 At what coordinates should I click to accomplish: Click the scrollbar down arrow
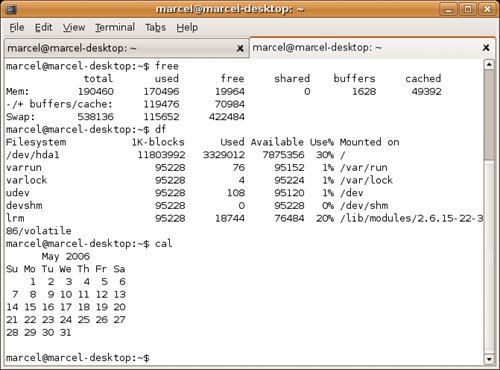[489, 359]
